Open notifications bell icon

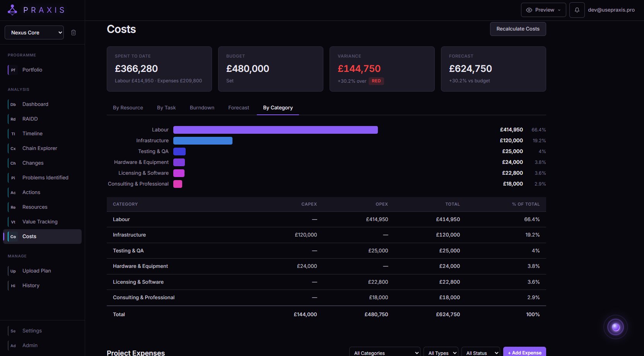pos(577,10)
